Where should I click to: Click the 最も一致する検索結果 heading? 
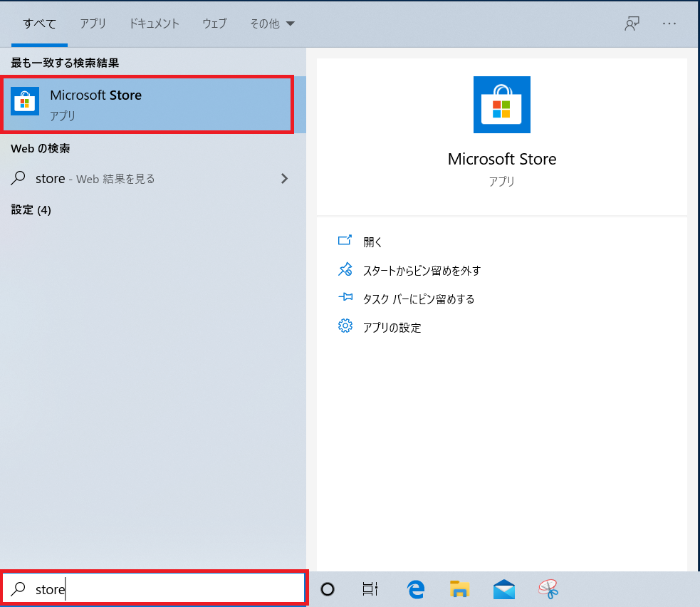point(65,63)
